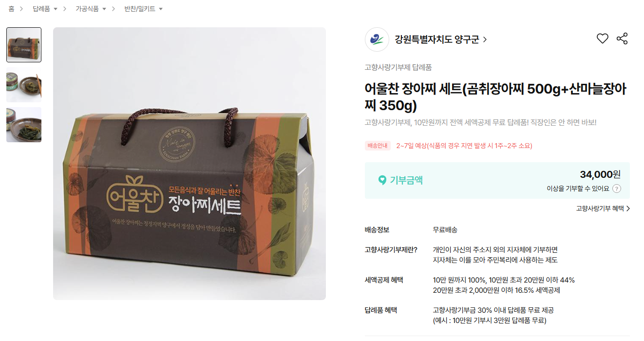Click the location pin icon by 기부금액
The height and width of the screenshot is (341, 644).
coord(382,180)
